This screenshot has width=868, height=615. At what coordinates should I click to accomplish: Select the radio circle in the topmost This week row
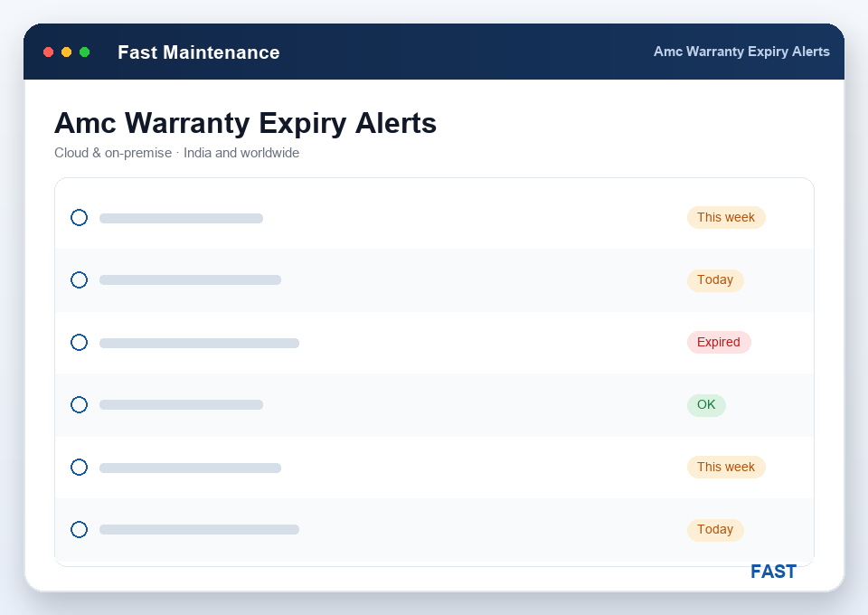point(80,218)
